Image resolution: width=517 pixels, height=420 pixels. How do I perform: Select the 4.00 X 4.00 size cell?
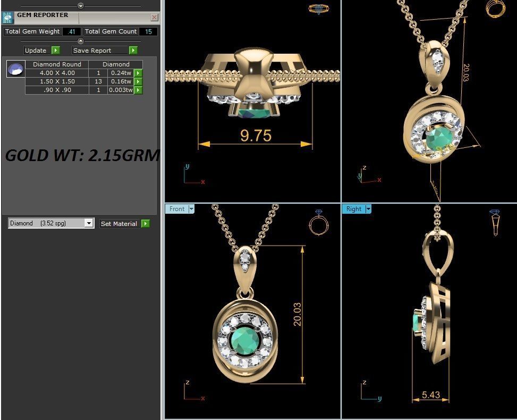[x=57, y=73]
